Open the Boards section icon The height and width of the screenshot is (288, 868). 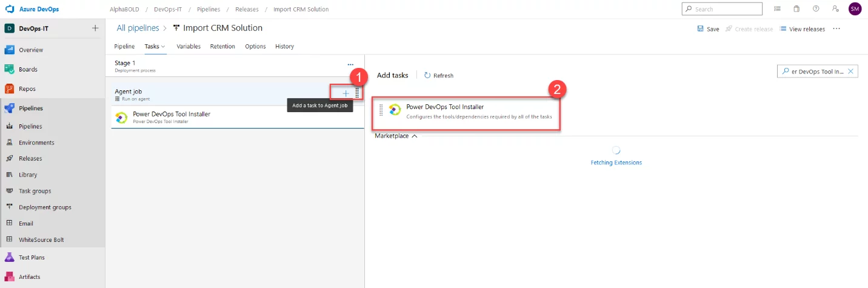(9, 69)
